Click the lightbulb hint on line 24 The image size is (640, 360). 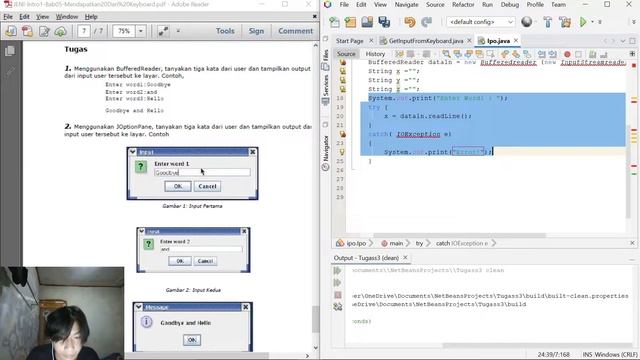point(342,152)
